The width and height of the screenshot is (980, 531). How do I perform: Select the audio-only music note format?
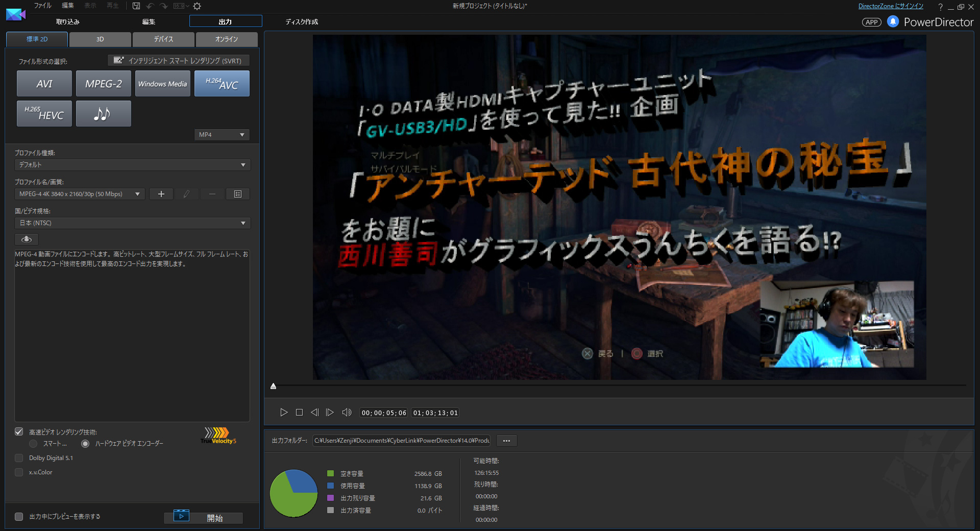pos(103,113)
